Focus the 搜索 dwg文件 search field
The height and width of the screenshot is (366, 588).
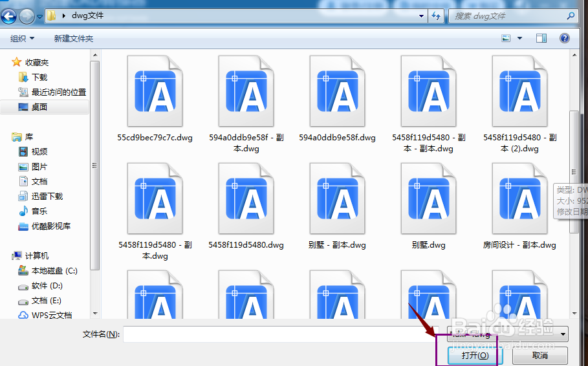pyautogui.click(x=513, y=16)
